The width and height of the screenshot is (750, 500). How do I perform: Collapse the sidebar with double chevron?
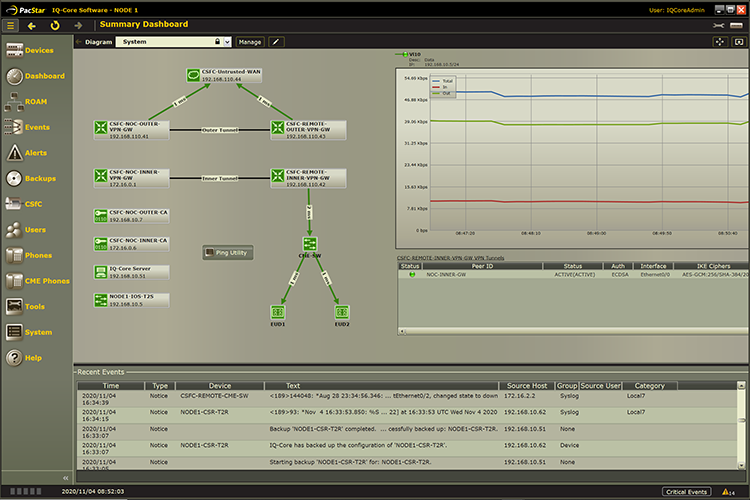(66, 478)
